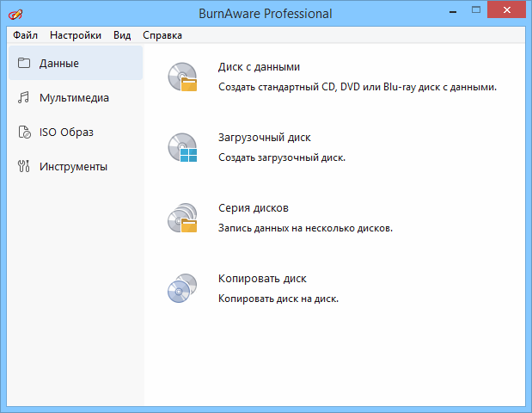Image resolution: width=532 pixels, height=413 pixels.
Task: Launch the 'Серия дисков' title text
Action: coord(254,208)
